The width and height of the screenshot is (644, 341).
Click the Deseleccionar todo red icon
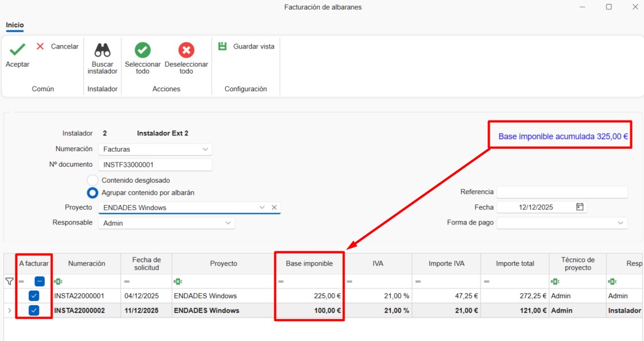(186, 50)
